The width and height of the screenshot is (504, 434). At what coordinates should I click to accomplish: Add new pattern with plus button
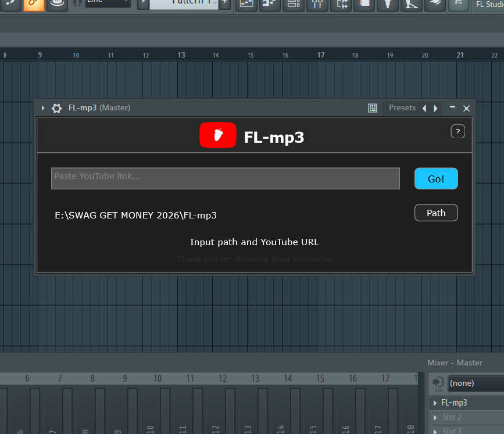[225, 4]
